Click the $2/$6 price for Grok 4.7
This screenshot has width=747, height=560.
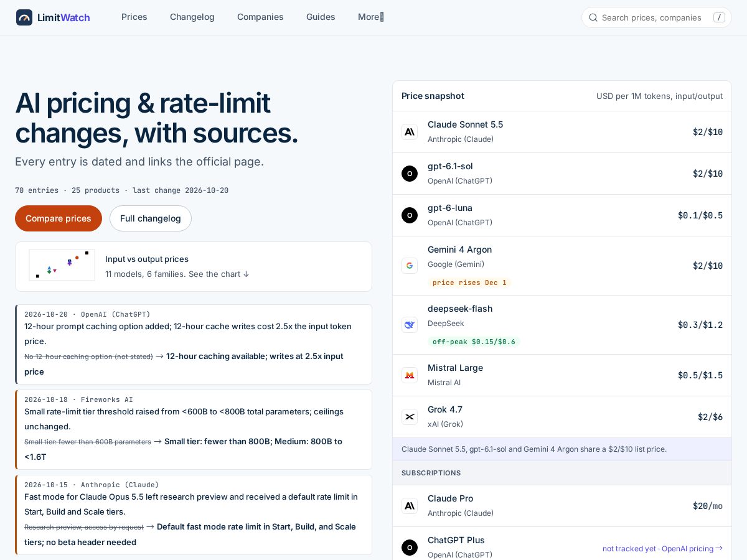click(x=710, y=417)
